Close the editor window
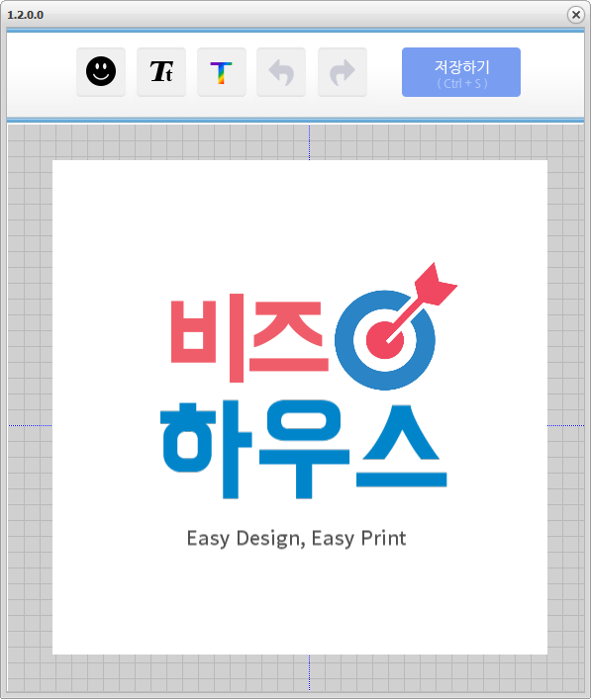The height and width of the screenshot is (699, 591). [x=576, y=15]
